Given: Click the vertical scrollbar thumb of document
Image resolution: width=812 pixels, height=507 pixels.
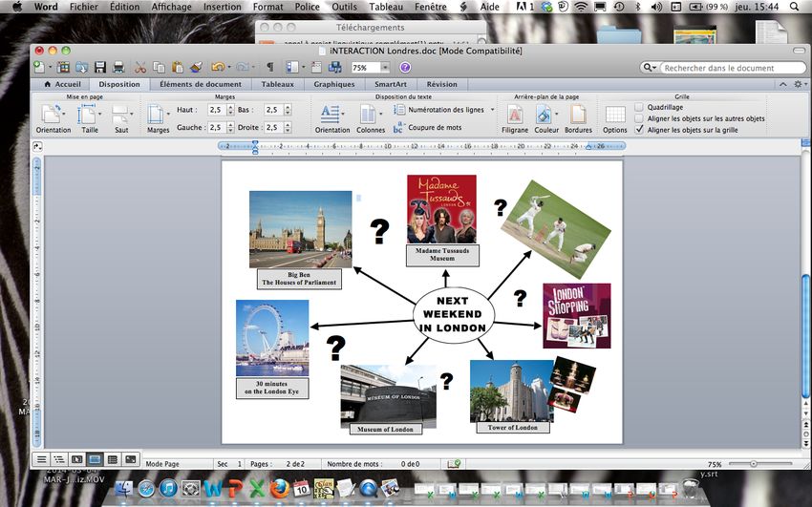Looking at the screenshot, I should pos(806,335).
